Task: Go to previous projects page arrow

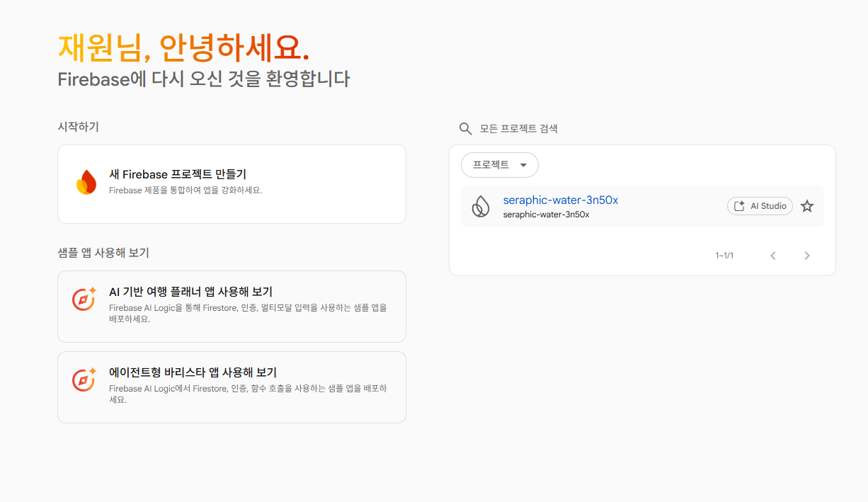Action: (x=773, y=256)
